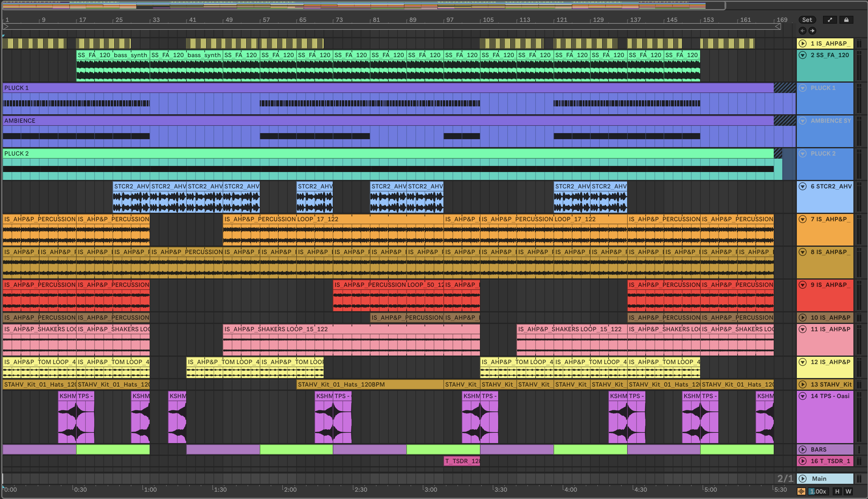Toggle the waveform vertical zoom icon
The image size is (868, 499).
[x=801, y=491]
